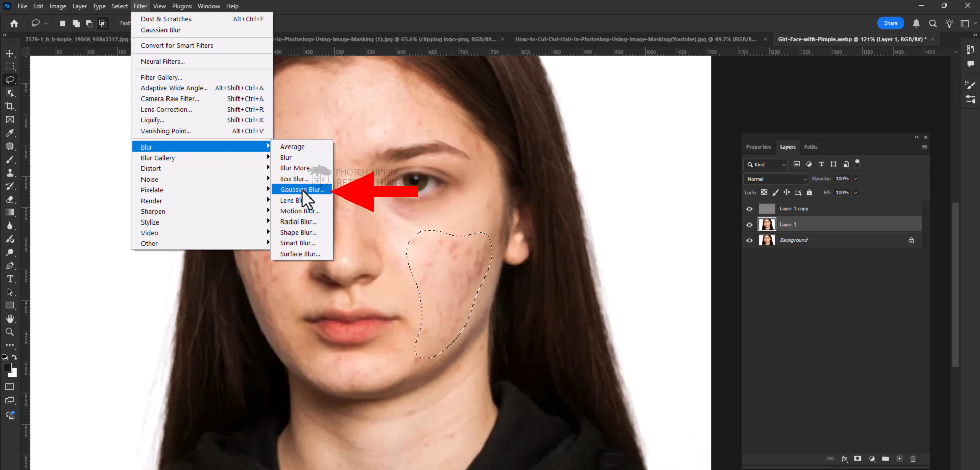Image resolution: width=980 pixels, height=470 pixels.
Task: Select the Path Selection tool
Action: click(10, 292)
